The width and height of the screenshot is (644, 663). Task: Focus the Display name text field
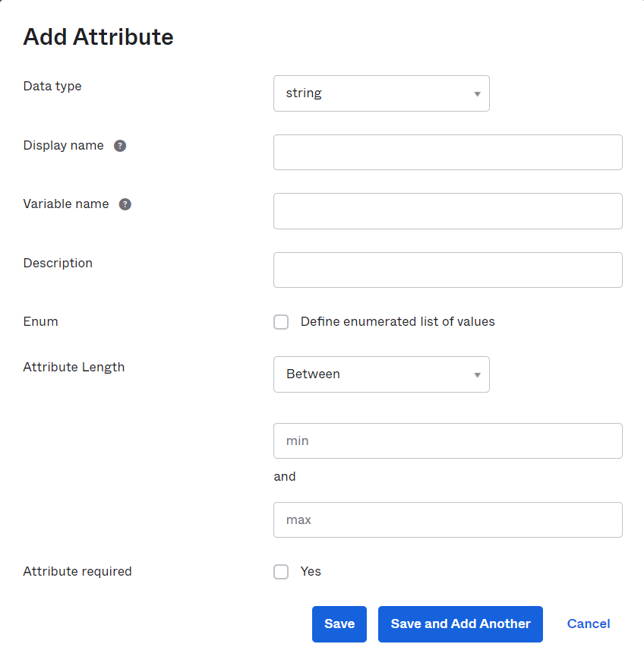(448, 152)
